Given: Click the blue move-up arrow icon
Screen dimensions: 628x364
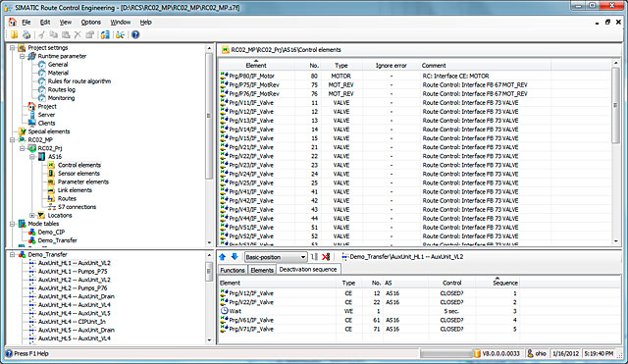Looking at the screenshot, I should pos(223,257).
